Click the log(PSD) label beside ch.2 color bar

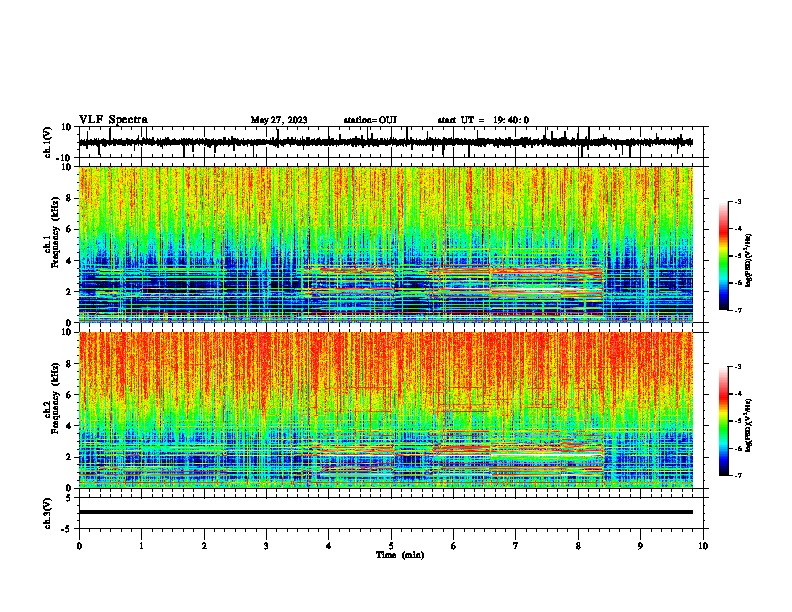[x=749, y=425]
